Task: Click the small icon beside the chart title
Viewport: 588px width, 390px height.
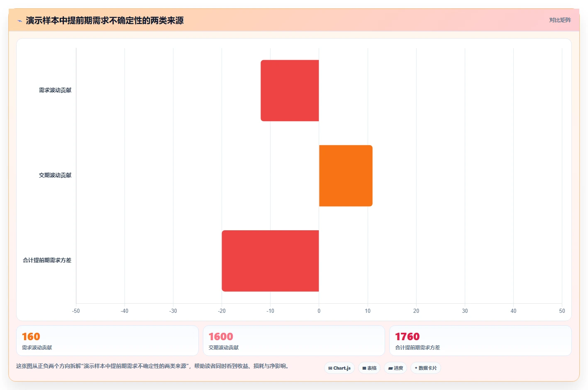Action: coord(20,21)
